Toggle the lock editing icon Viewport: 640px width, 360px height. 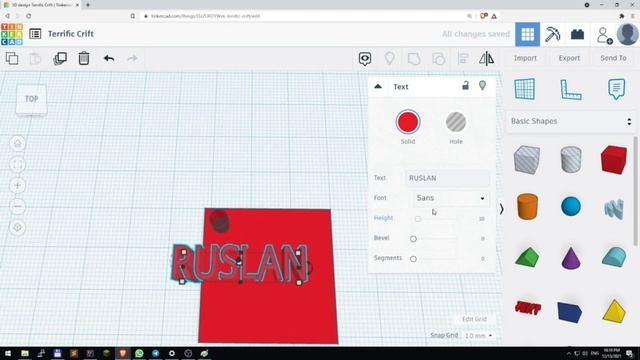(465, 85)
